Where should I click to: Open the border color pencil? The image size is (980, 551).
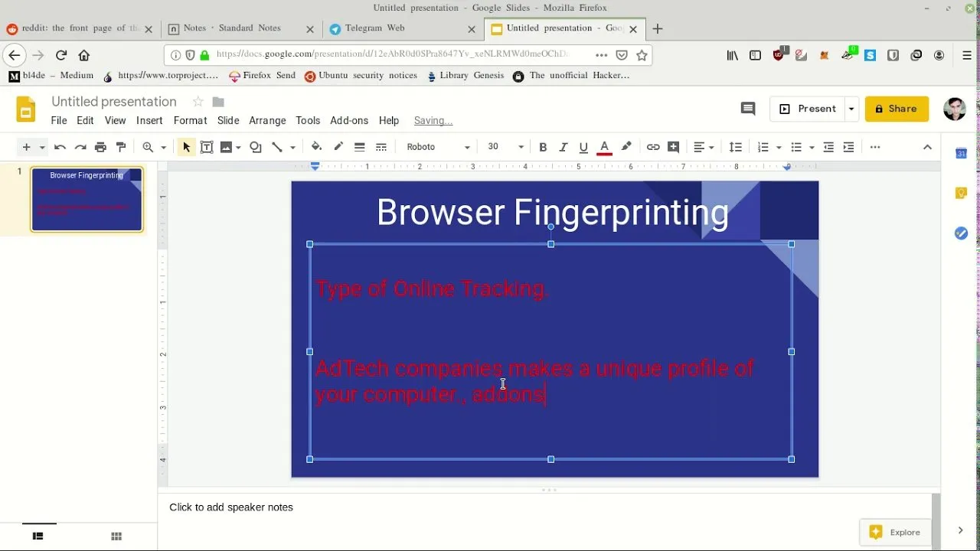(x=338, y=147)
